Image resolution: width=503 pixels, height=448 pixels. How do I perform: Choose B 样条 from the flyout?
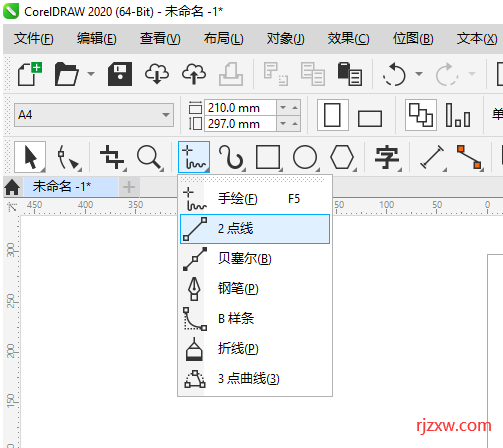pos(255,319)
